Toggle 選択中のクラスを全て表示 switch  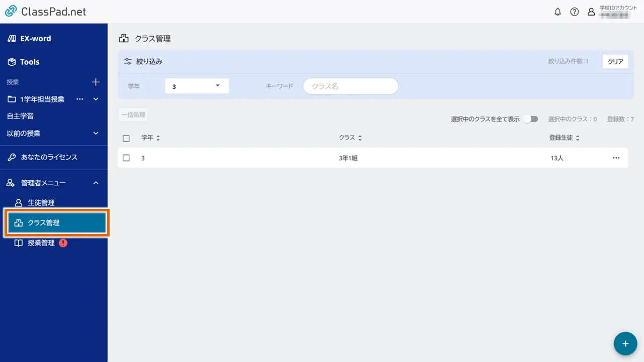pos(530,119)
